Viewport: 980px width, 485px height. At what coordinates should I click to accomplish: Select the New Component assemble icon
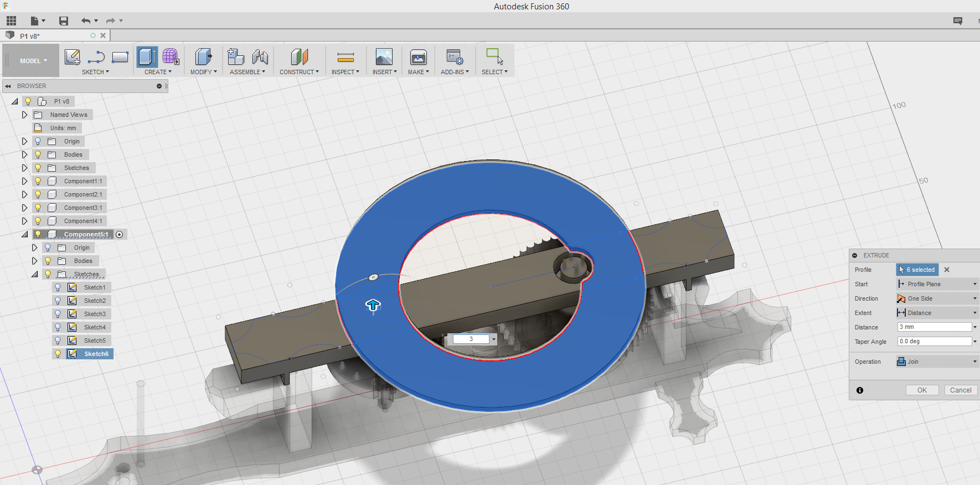tap(236, 57)
